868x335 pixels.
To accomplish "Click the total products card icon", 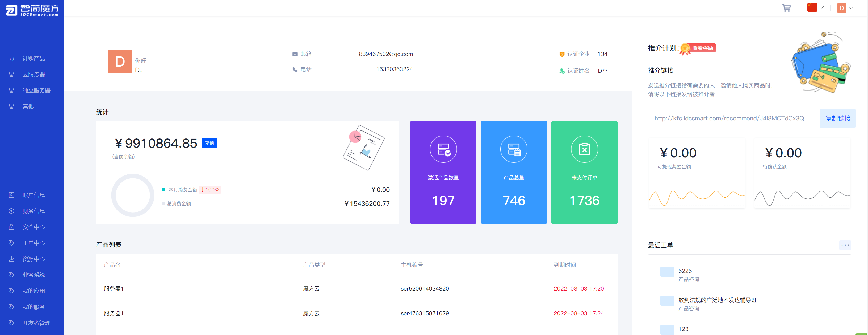I will pos(514,149).
